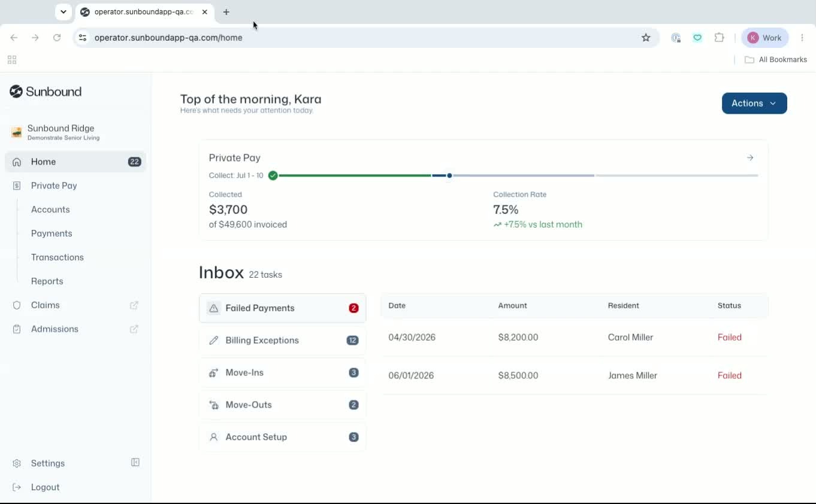The height and width of the screenshot is (504, 816).
Task: Bookmark page with star icon
Action: point(646,38)
